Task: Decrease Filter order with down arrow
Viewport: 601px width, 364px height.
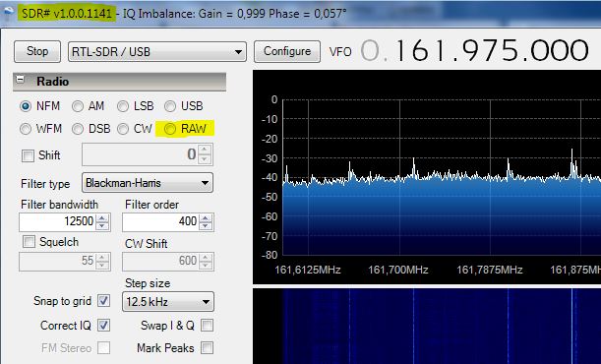Action: point(206,225)
